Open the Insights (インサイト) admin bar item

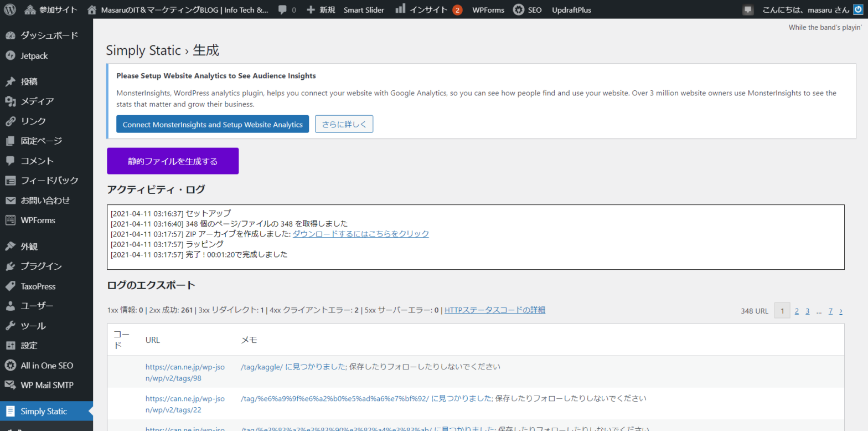(428, 9)
